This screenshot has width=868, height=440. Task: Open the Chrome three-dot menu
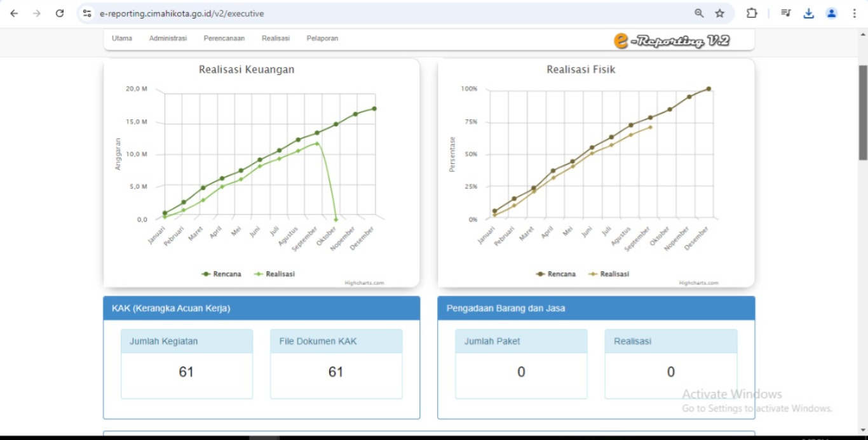tap(854, 13)
